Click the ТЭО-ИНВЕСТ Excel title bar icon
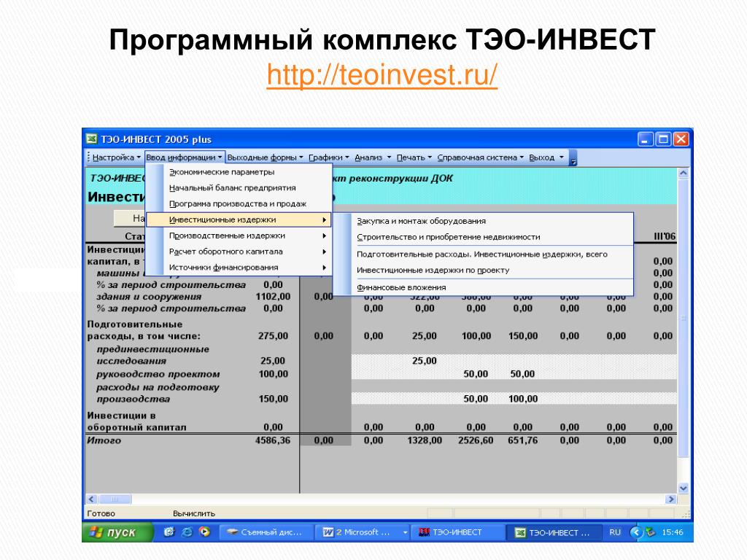Screen dimensions: 747x560 (x=91, y=139)
